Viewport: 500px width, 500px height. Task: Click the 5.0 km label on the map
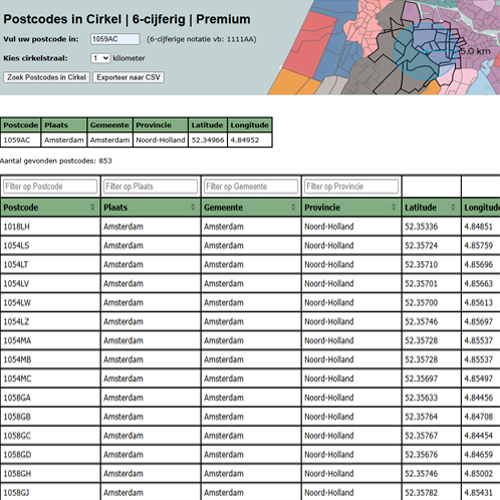click(x=475, y=51)
